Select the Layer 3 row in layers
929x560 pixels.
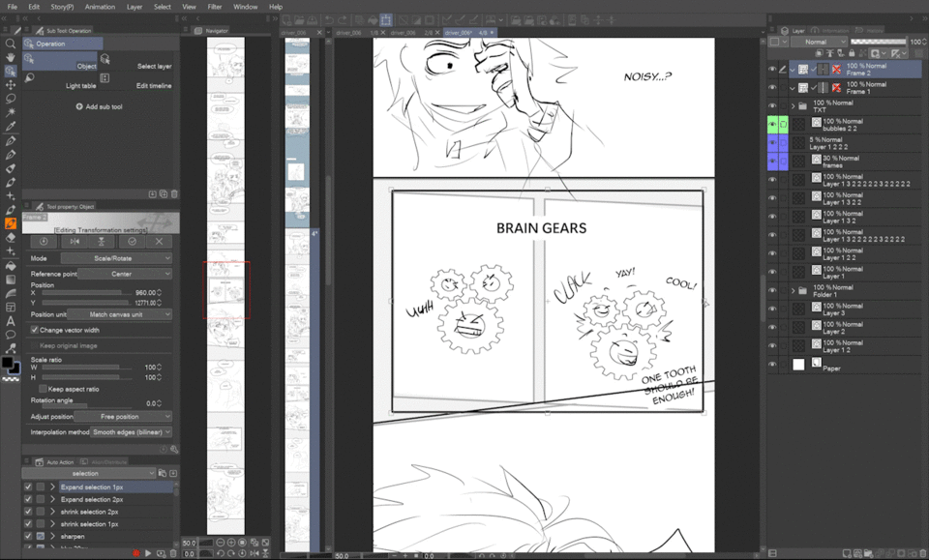854,309
